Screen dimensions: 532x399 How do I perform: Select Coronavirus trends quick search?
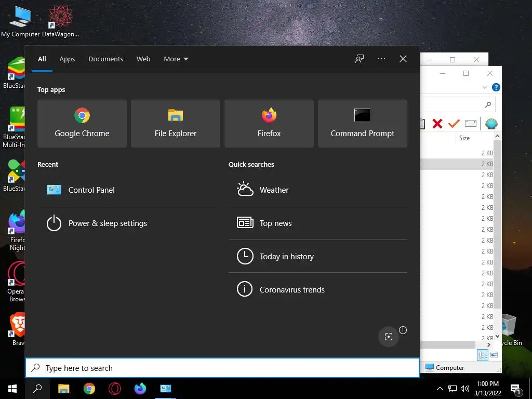click(317, 290)
